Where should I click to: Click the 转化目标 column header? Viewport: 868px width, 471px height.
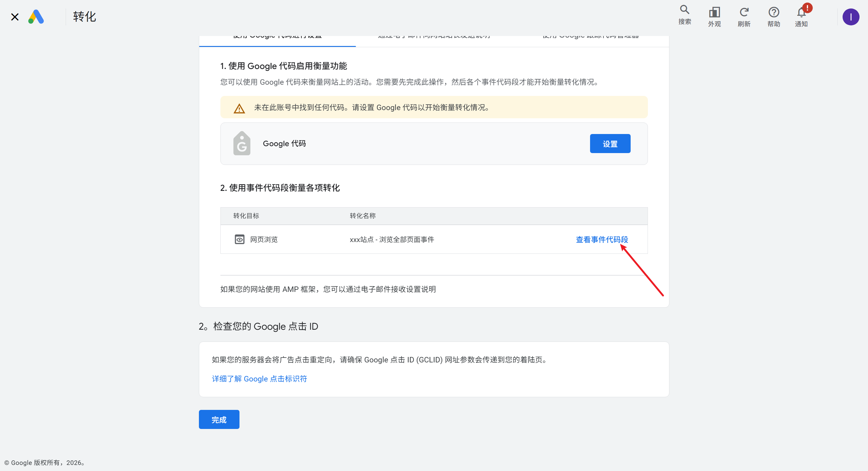(246, 216)
